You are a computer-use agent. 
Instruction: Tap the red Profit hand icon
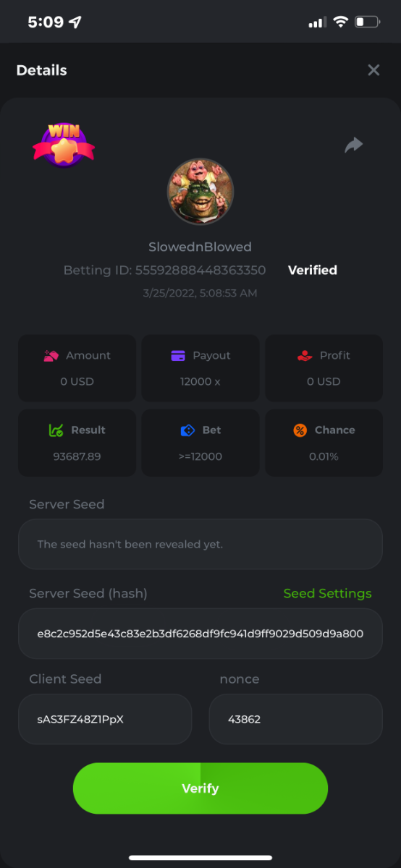point(305,355)
